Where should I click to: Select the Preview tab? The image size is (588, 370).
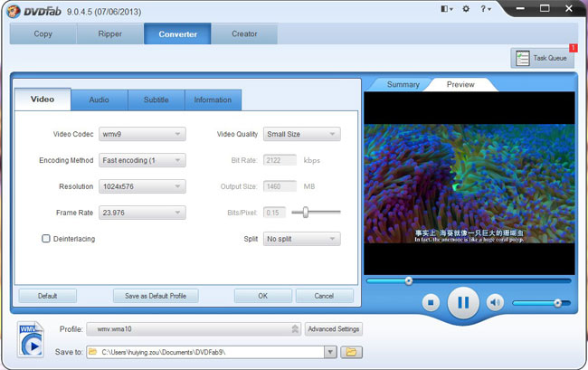460,84
